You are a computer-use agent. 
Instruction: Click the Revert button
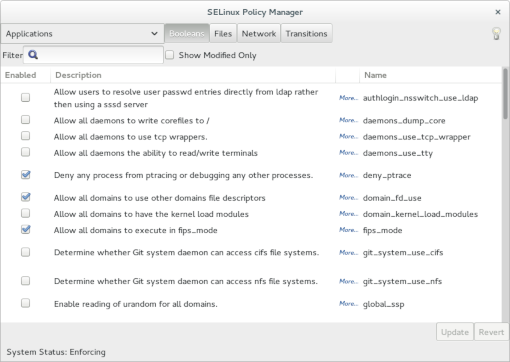491,332
